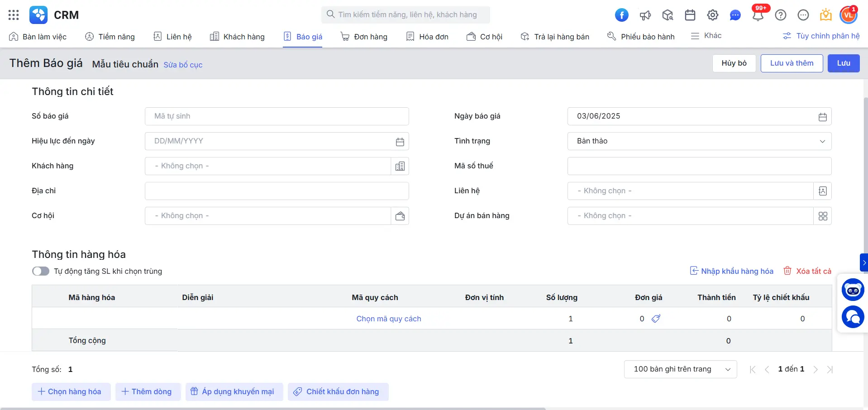Switch to the Hóa đơn tab
Viewport: 868px width, 410px height.
(x=427, y=36)
